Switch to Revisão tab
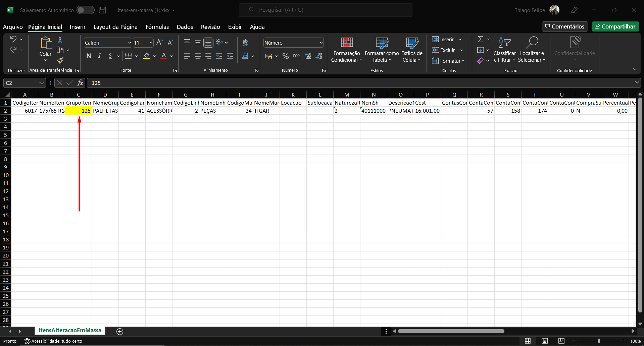This screenshot has width=644, height=346. click(210, 27)
